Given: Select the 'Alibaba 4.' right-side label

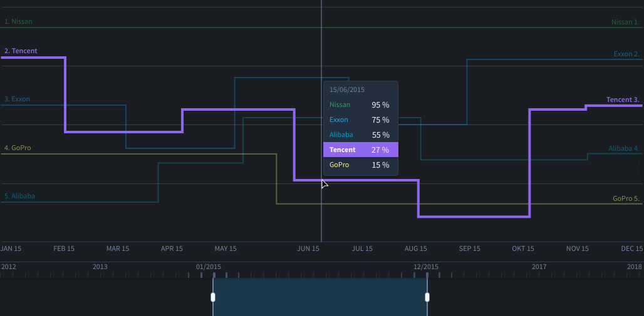Looking at the screenshot, I should 623,149.
